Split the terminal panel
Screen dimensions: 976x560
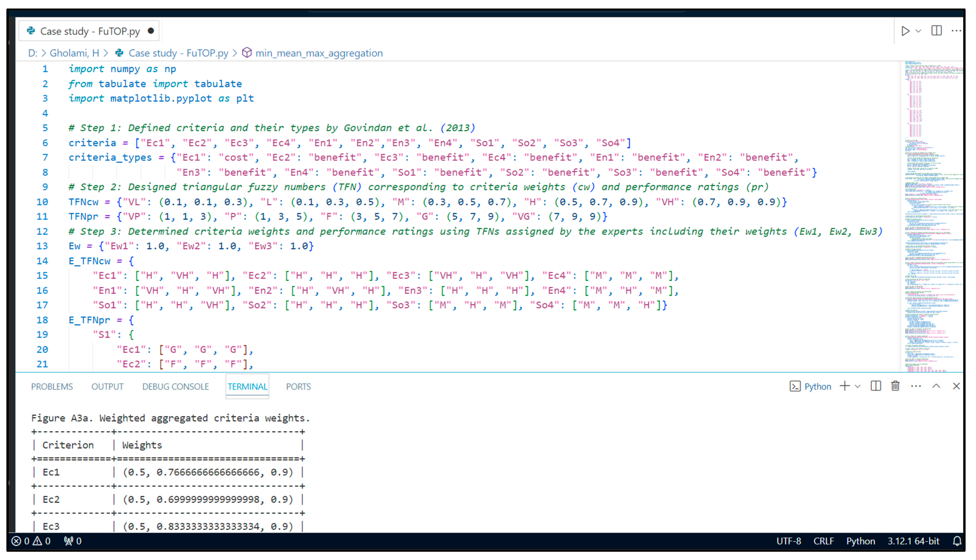[876, 386]
